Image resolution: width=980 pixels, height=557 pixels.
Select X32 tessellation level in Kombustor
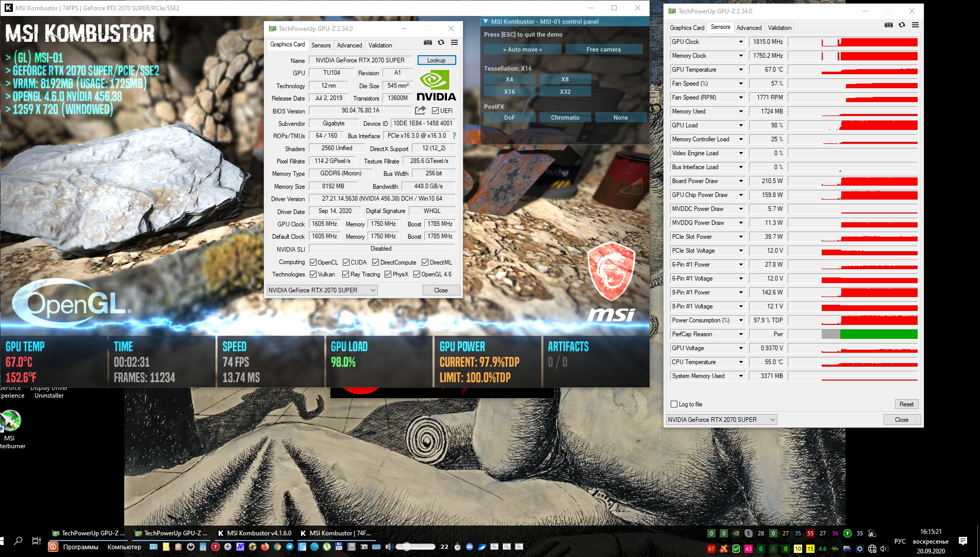point(565,92)
